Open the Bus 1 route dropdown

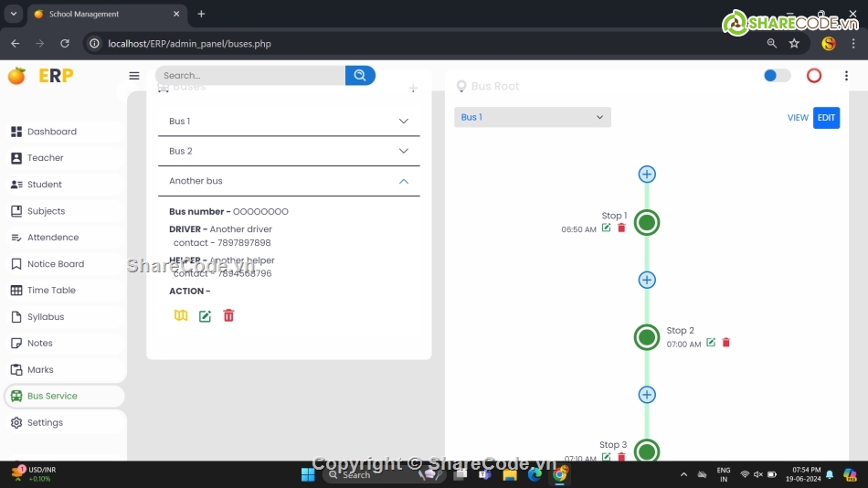tap(532, 117)
